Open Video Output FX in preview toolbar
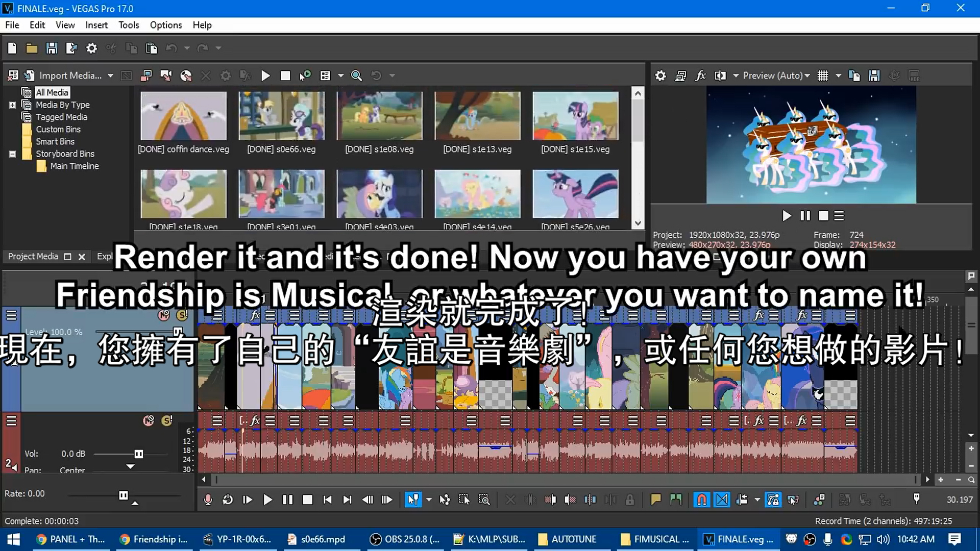Image resolution: width=980 pixels, height=551 pixels. pyautogui.click(x=700, y=76)
